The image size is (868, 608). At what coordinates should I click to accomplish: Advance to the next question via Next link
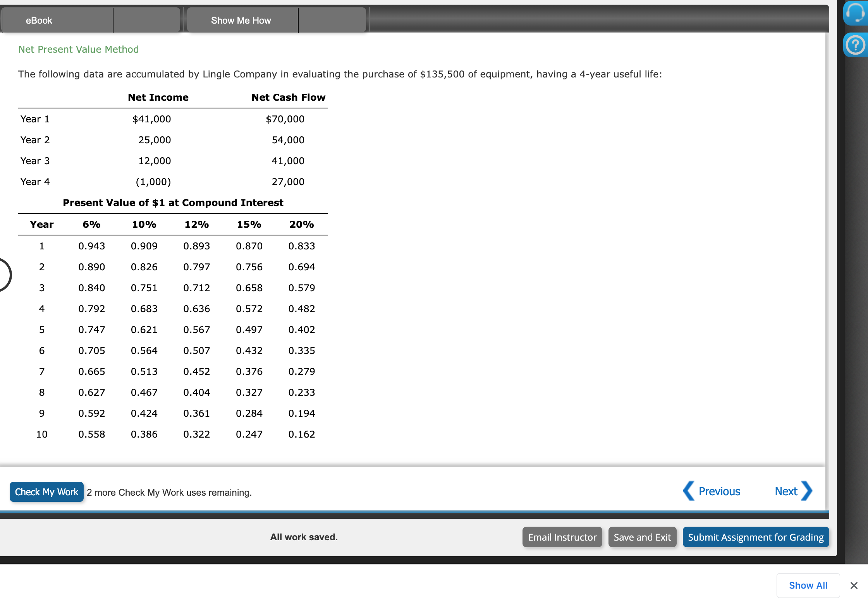(785, 491)
